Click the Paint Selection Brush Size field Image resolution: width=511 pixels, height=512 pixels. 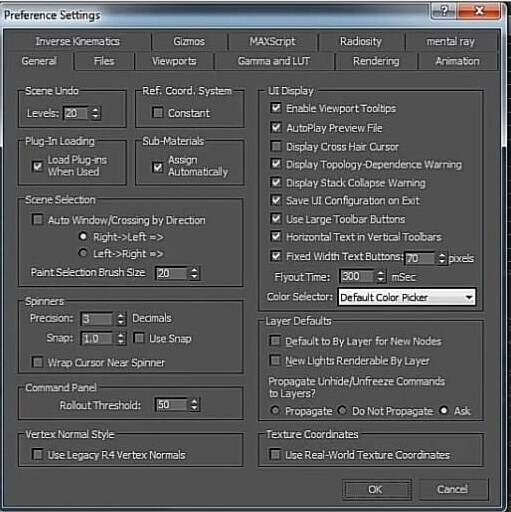click(x=171, y=273)
